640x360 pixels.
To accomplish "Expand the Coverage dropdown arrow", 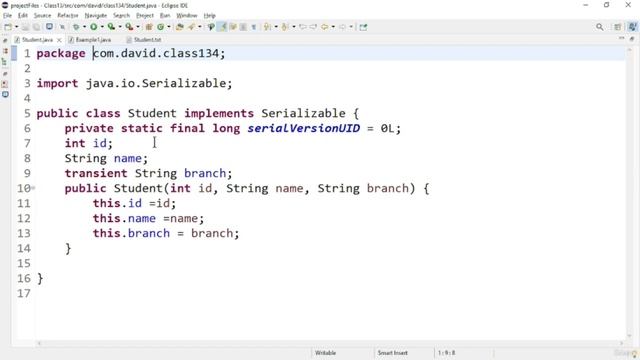I will 120,27.
